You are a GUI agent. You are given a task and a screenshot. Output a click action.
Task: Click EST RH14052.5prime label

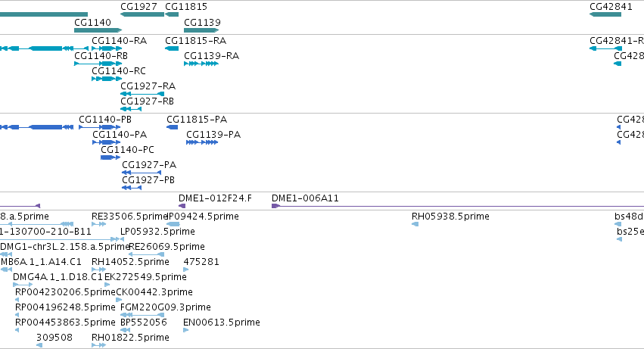tap(130, 262)
